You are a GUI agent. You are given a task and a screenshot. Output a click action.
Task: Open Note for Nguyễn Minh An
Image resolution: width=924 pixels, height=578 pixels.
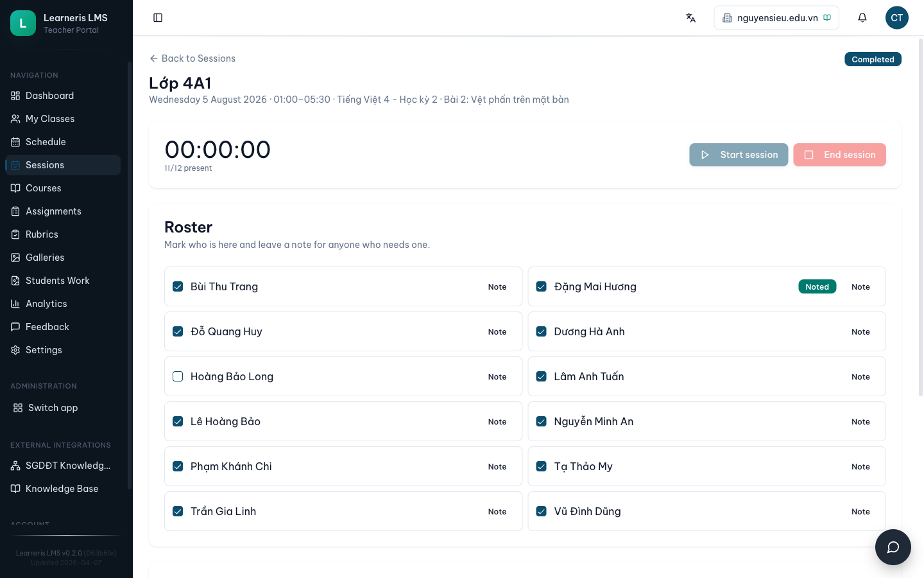tap(860, 422)
